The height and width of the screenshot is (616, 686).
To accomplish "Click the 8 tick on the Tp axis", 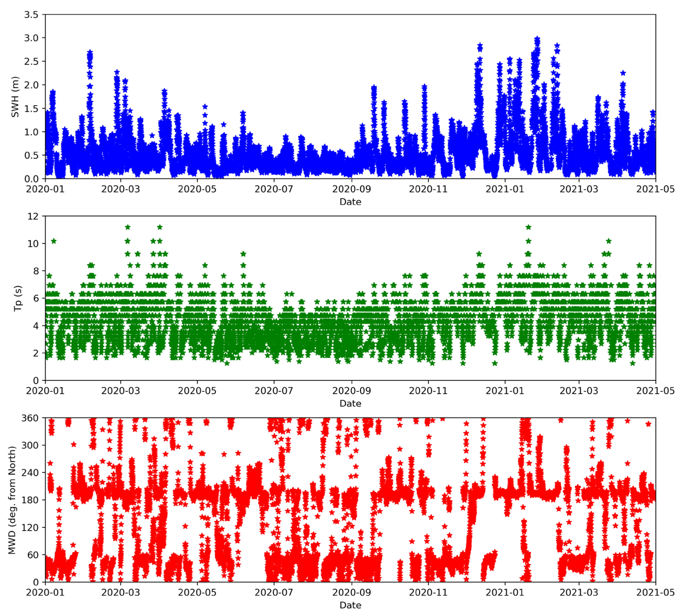I will [x=36, y=271].
